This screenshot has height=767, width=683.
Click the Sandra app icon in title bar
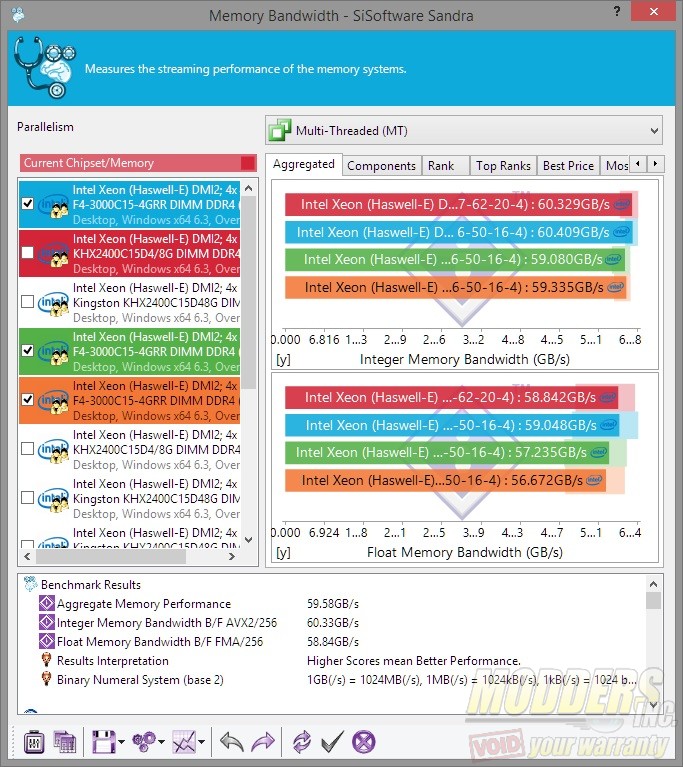click(x=18, y=15)
